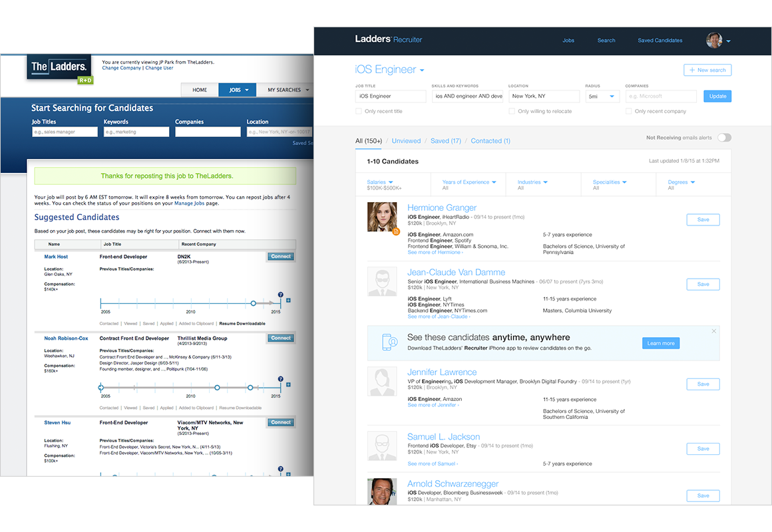
Task: Open Arnold Schwarzenegger's profile photo
Action: click(x=382, y=491)
